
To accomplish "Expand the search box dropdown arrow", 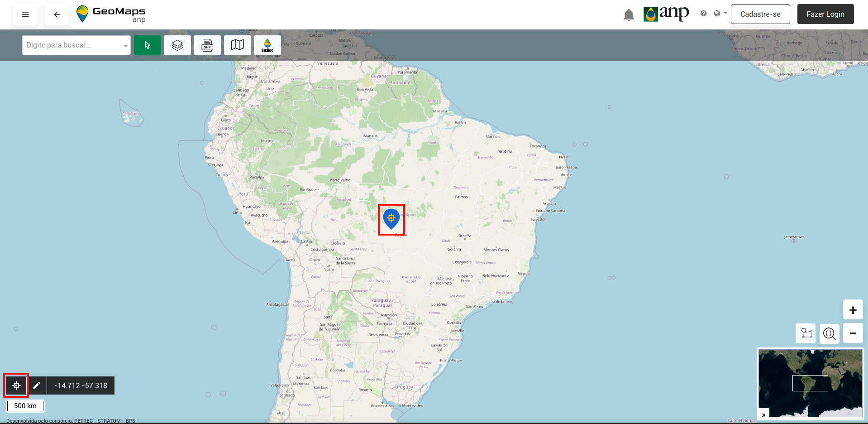I will pyautogui.click(x=125, y=46).
